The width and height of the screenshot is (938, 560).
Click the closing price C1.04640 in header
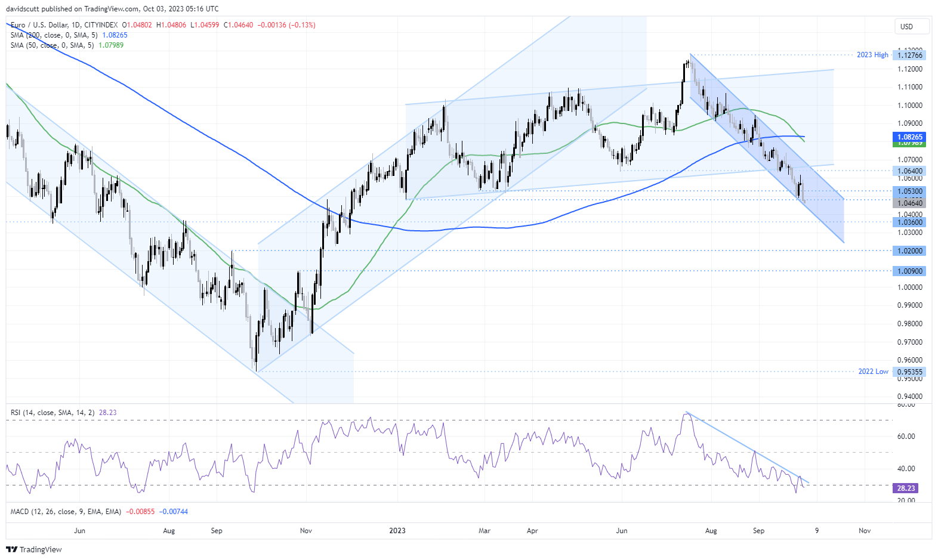click(239, 25)
